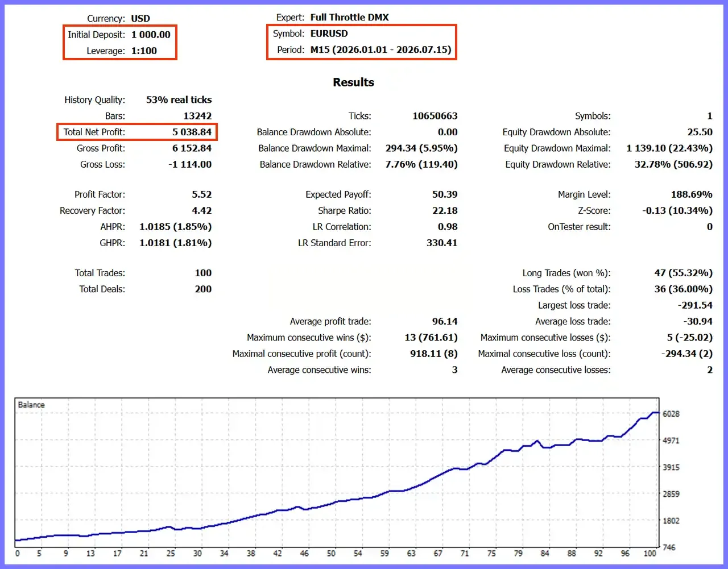Select the Recovery Factor value 4.42
The height and width of the screenshot is (569, 728).
click(201, 210)
